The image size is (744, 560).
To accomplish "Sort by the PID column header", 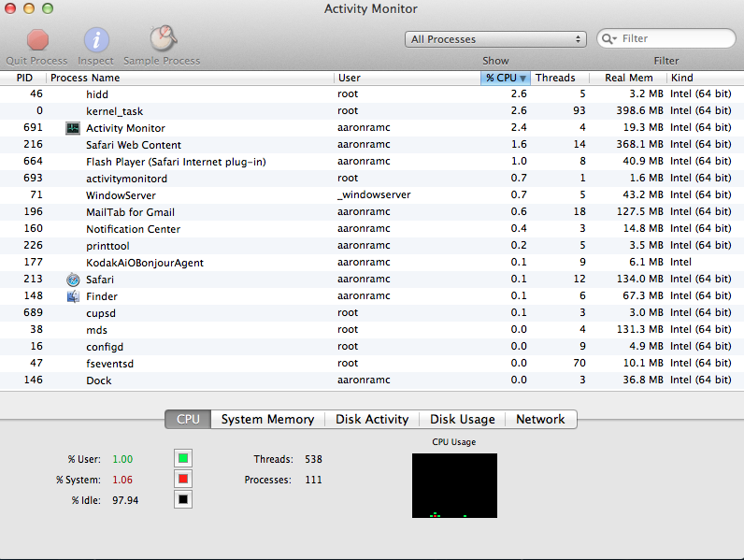I will click(x=24, y=78).
